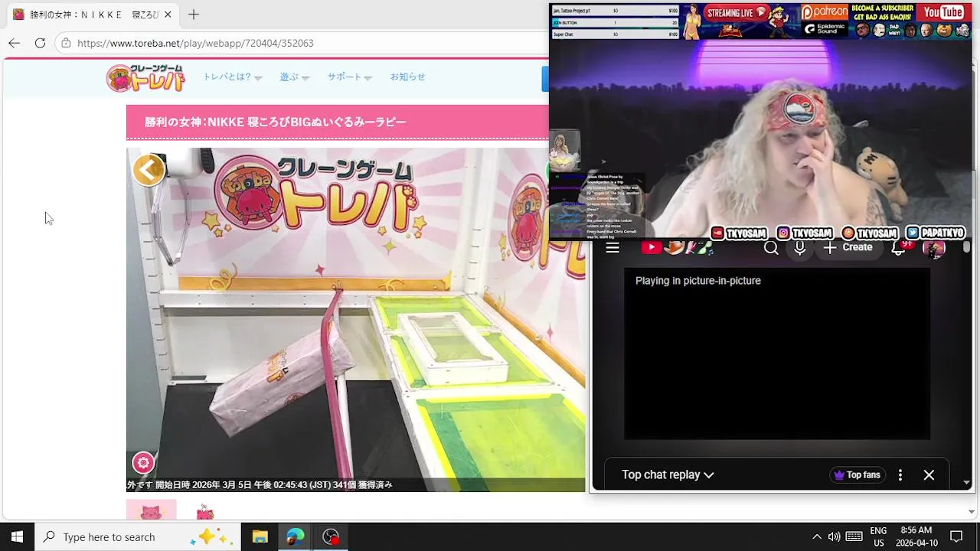Open YouTube search magnifier
980x551 pixels.
771,247
